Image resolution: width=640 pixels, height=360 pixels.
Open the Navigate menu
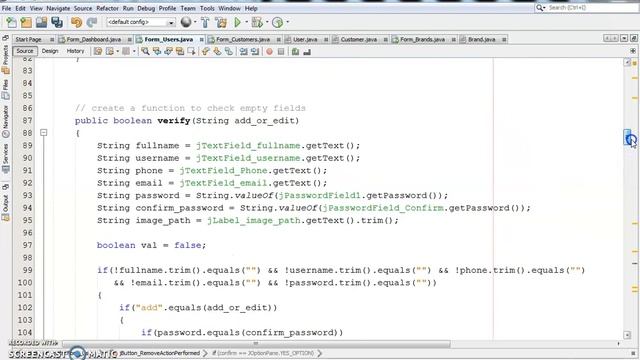coord(58,8)
